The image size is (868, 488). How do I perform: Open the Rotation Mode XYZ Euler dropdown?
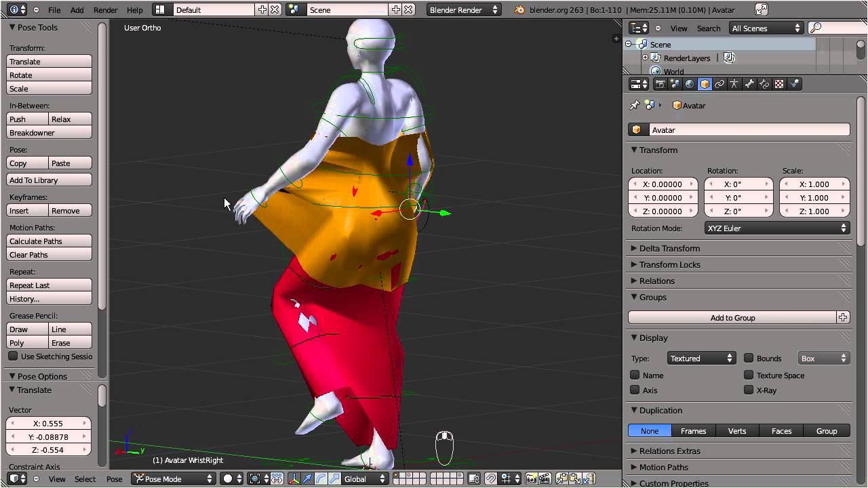777,228
